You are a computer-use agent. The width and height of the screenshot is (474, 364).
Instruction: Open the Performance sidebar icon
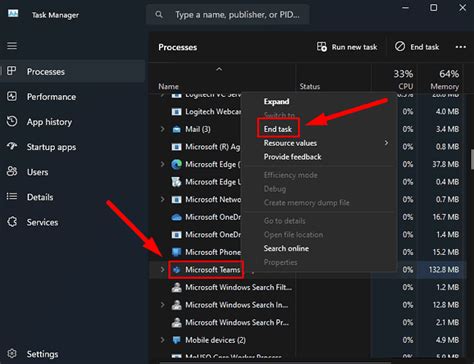point(12,96)
